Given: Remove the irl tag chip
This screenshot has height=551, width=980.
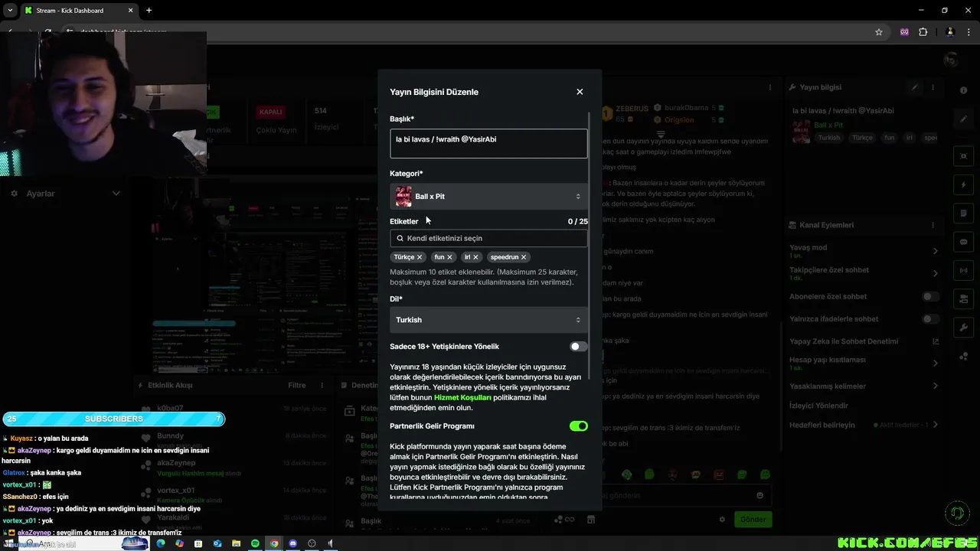Looking at the screenshot, I should pos(475,257).
